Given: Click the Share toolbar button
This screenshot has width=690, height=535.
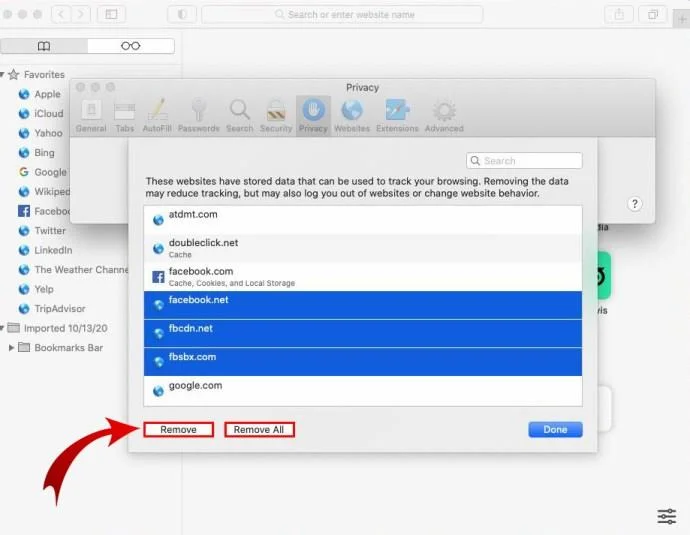Looking at the screenshot, I should (619, 15).
